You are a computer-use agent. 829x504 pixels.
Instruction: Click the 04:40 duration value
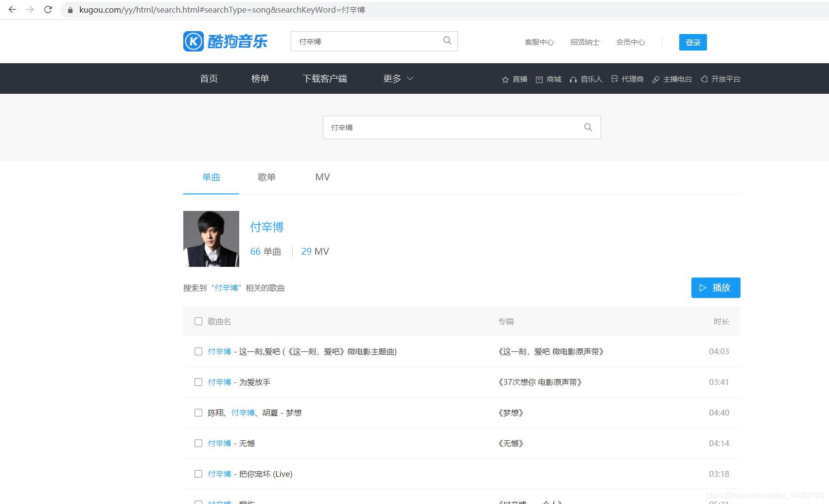(719, 413)
